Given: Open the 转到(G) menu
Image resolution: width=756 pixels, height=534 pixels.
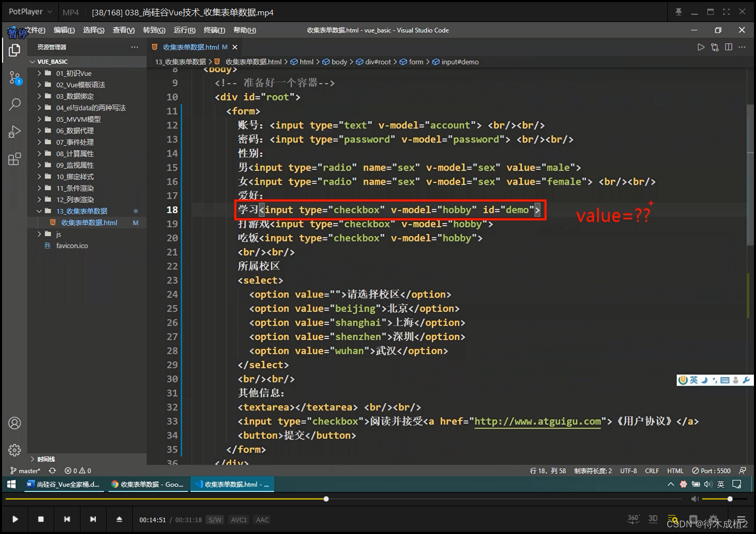Looking at the screenshot, I should click(x=154, y=30).
